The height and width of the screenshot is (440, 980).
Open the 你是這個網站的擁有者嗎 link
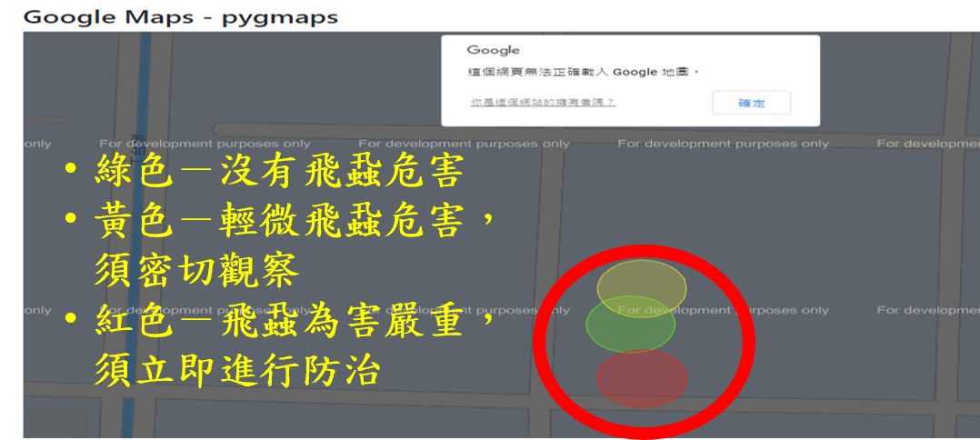click(x=543, y=103)
